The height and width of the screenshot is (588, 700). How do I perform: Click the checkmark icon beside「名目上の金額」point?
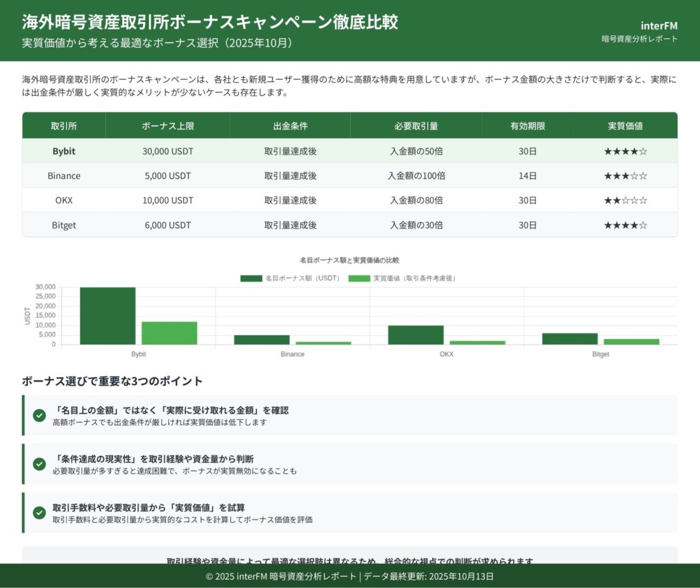point(39,415)
